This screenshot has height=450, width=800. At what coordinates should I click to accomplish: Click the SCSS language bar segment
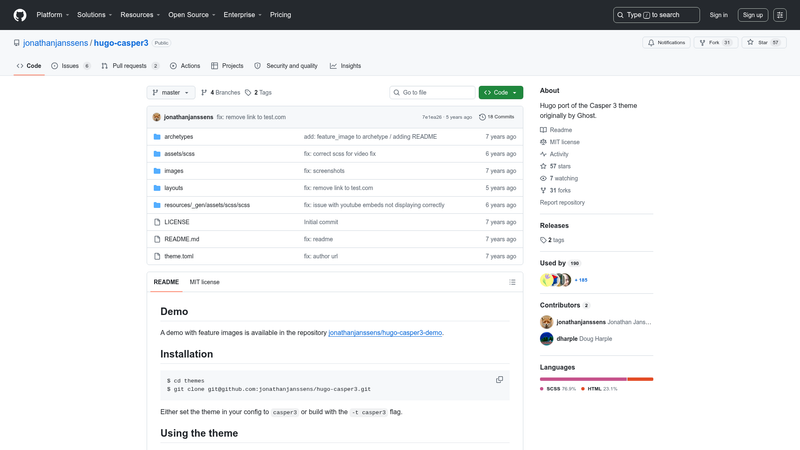pyautogui.click(x=583, y=379)
